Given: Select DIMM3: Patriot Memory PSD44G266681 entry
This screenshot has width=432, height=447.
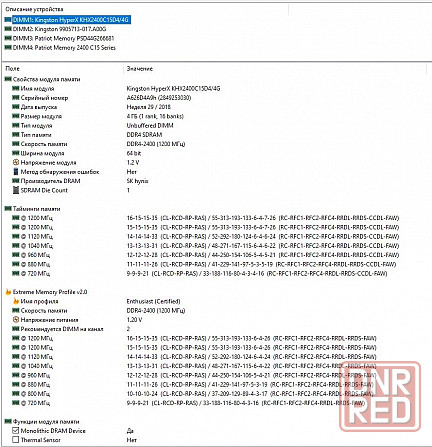Looking at the screenshot, I should pyautogui.click(x=63, y=38).
